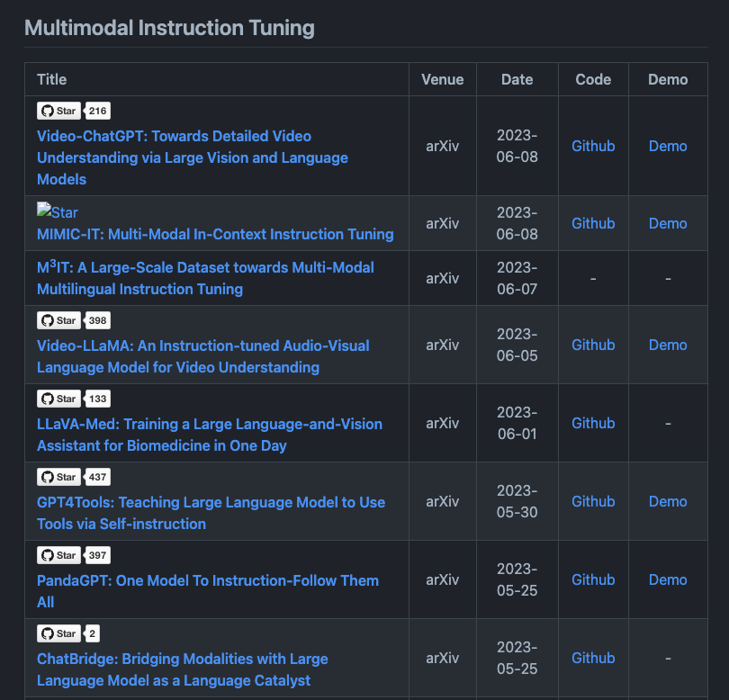Click the Code column header
Image resolution: width=729 pixels, height=700 pixels.
pos(593,79)
